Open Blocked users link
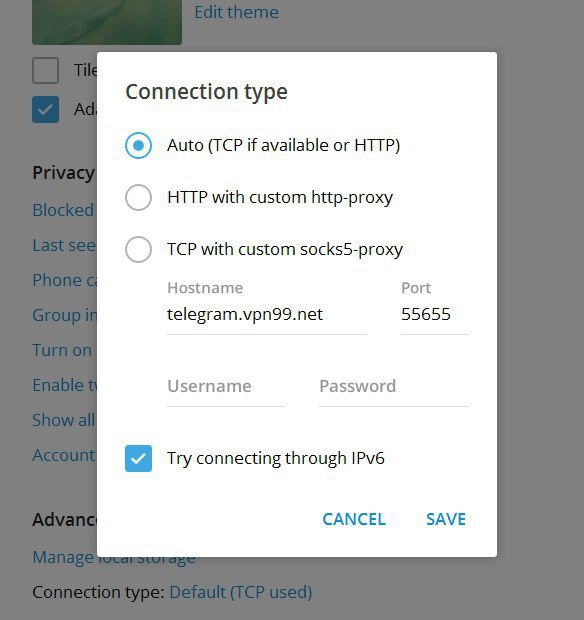The width and height of the screenshot is (584, 620). coord(63,210)
